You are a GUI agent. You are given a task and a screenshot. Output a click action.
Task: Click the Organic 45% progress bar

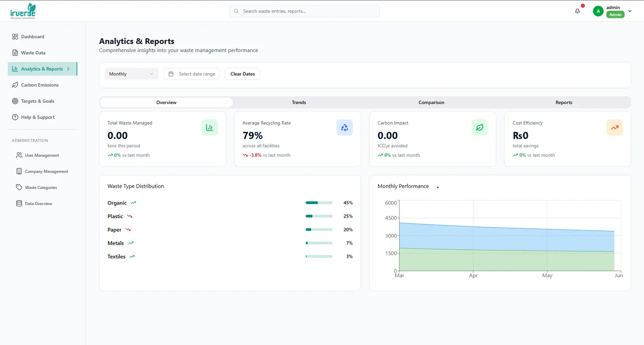[x=319, y=203]
